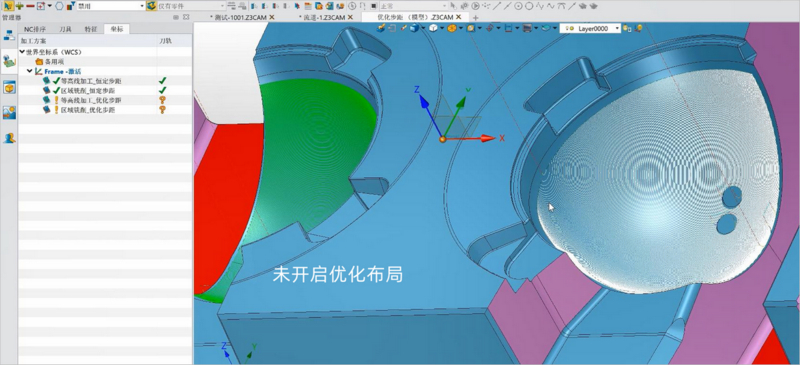This screenshot has height=365, width=800.
Task: Select 区域铣削_恒定步距 operation
Action: pyautogui.click(x=87, y=90)
